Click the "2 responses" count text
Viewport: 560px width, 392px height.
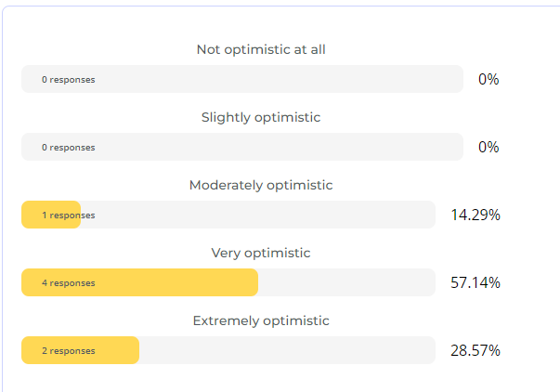(x=68, y=351)
